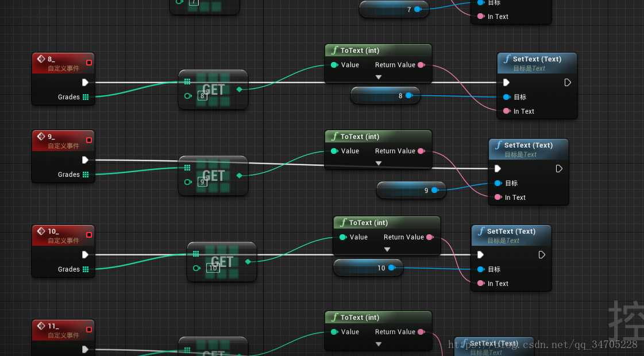Click the In Text pin of SetText in the 8_ row
Screen dimensions: 644x356
(x=507, y=111)
